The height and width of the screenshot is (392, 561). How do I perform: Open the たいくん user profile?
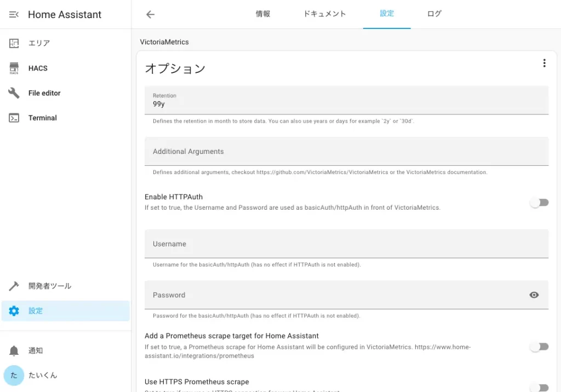pyautogui.click(x=66, y=375)
